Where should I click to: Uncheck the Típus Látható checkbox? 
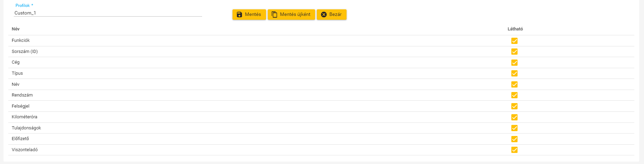click(x=514, y=73)
